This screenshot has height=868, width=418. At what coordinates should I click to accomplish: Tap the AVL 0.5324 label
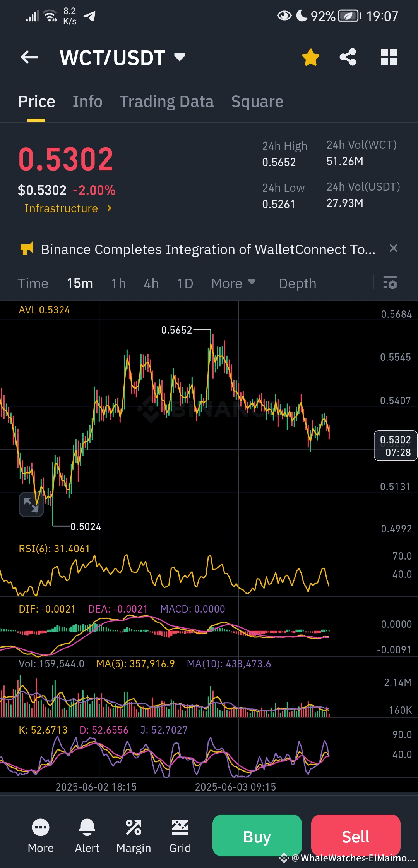tap(44, 310)
